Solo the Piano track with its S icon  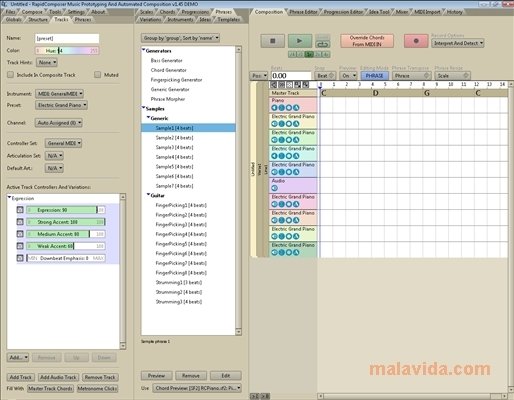point(282,108)
